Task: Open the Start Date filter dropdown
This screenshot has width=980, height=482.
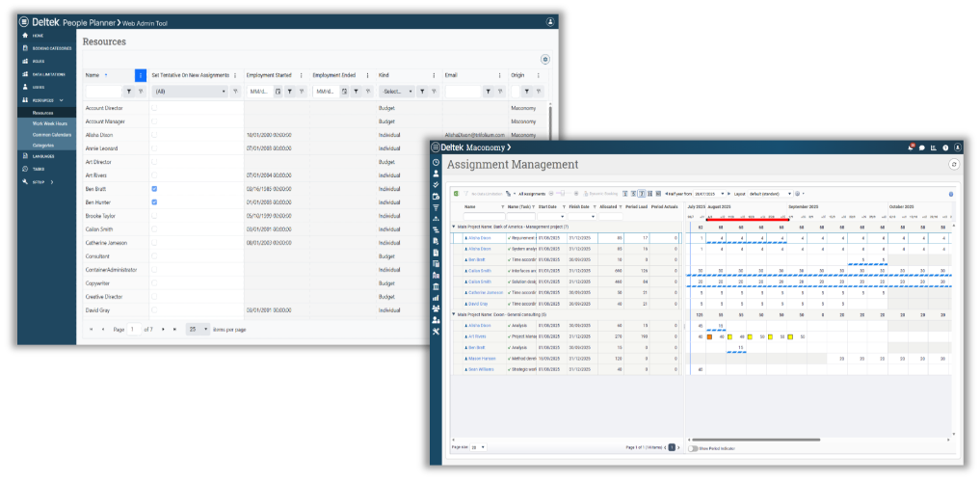Action: point(551,216)
